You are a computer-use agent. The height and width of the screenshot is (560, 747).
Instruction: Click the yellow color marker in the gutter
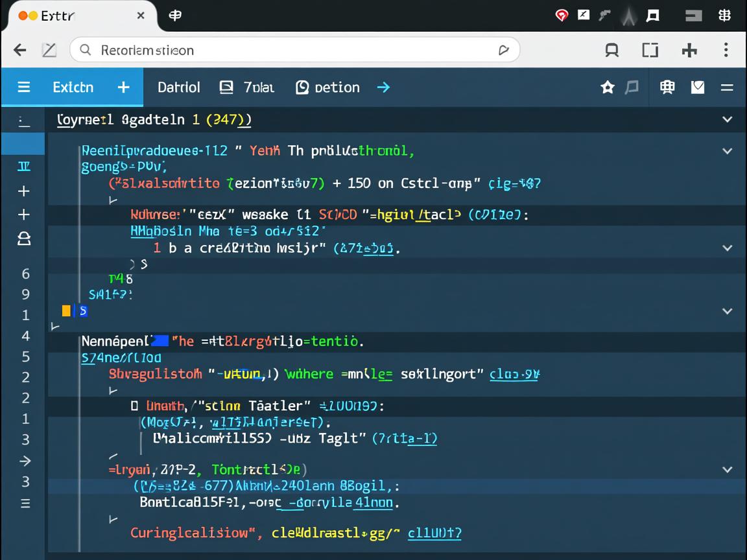tap(66, 311)
